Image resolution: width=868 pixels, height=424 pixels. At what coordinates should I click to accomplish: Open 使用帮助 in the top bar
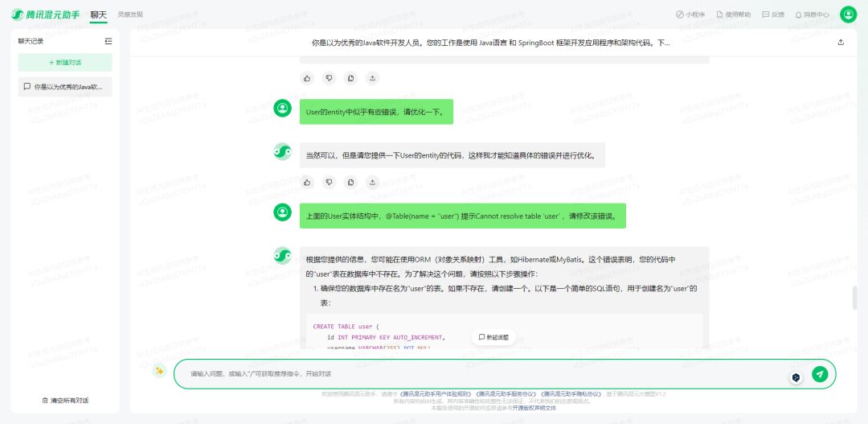pos(734,14)
